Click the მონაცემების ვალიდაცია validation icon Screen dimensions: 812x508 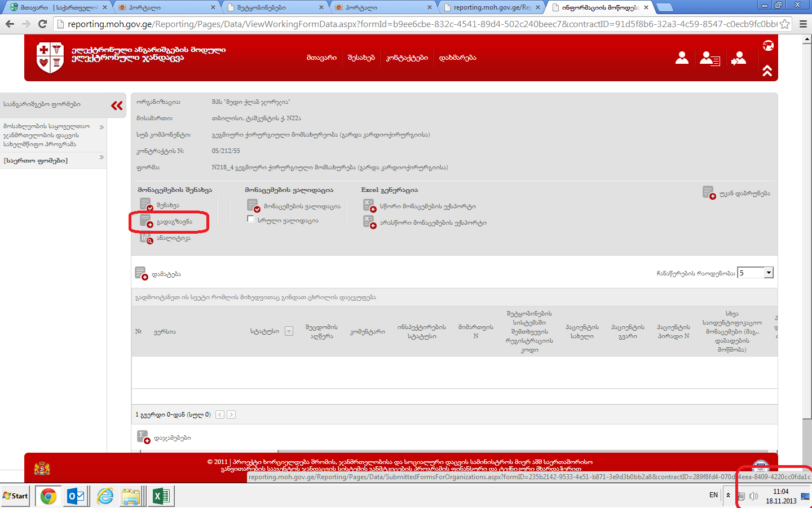coord(253,205)
